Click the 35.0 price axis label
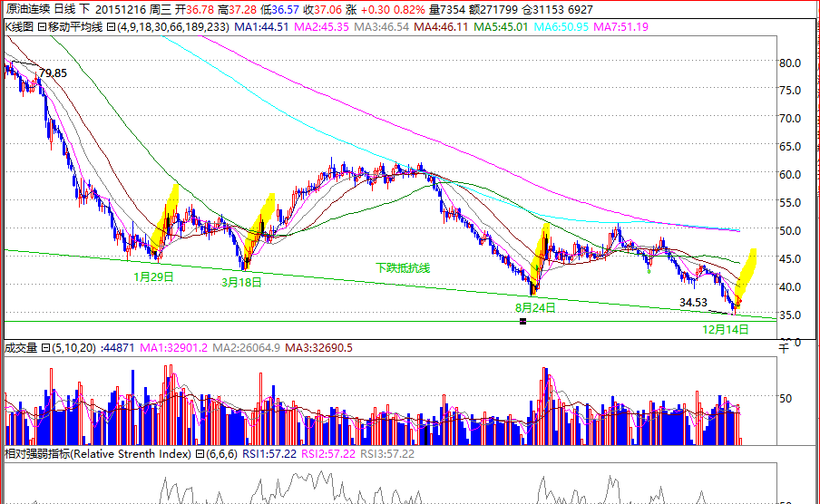Viewport: 820px width, 504px height. click(x=790, y=315)
